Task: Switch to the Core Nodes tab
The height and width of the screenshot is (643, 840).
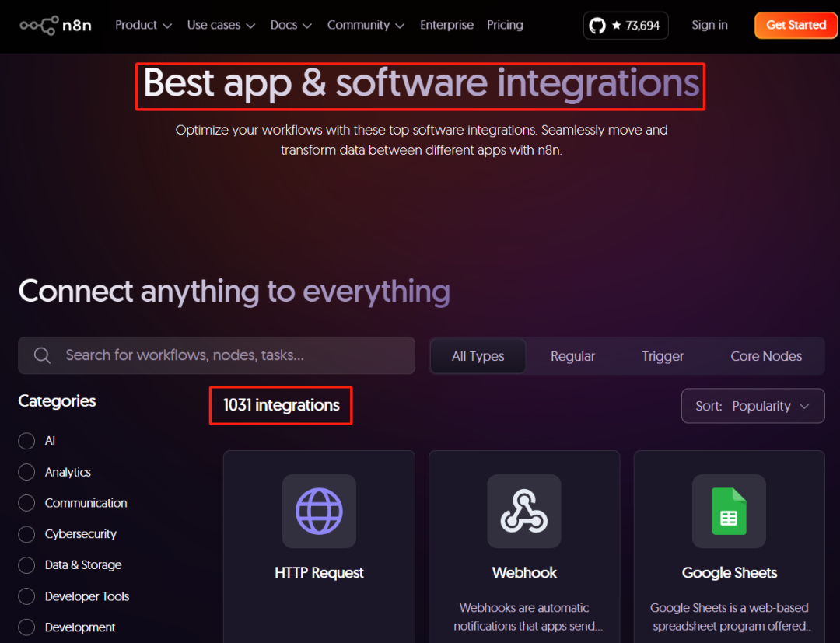Action: coord(766,356)
